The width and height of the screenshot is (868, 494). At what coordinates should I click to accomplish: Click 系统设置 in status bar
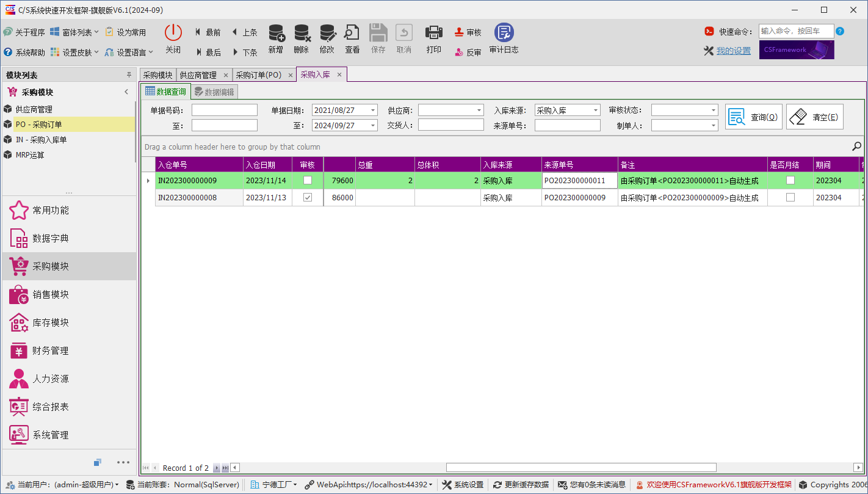[462, 485]
